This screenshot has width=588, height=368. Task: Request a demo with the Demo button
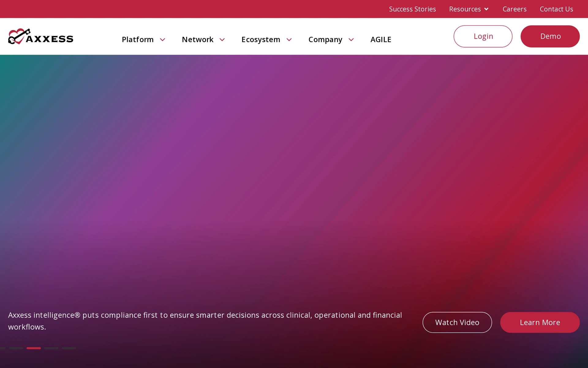tap(550, 36)
